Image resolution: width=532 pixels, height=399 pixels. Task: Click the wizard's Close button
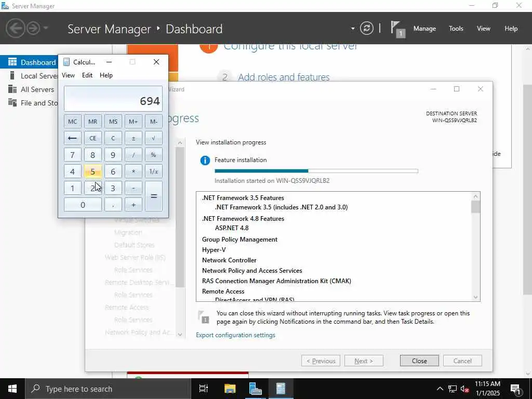pos(419,361)
